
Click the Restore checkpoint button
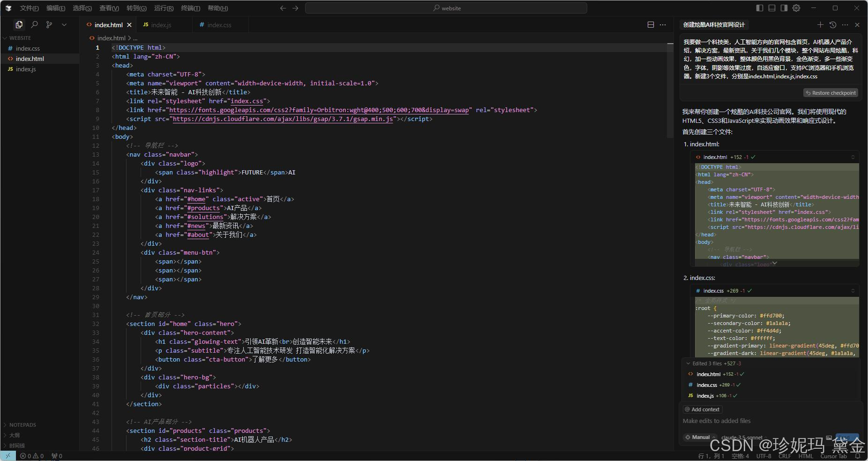(x=831, y=93)
